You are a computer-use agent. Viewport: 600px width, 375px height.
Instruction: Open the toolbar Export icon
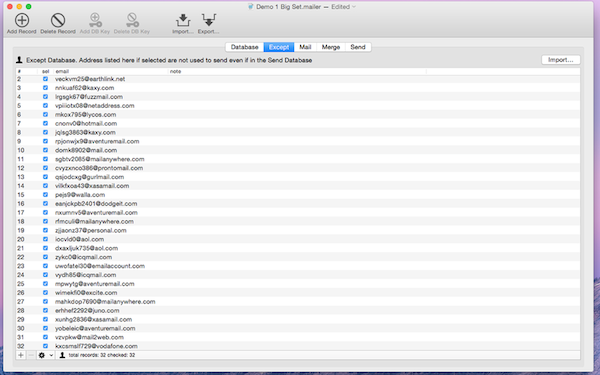tap(209, 20)
